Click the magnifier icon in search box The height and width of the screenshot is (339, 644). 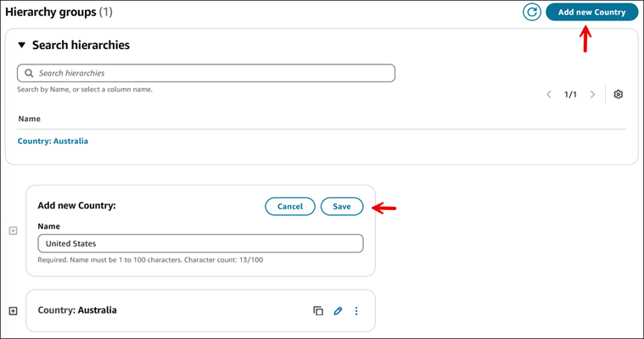coord(29,74)
